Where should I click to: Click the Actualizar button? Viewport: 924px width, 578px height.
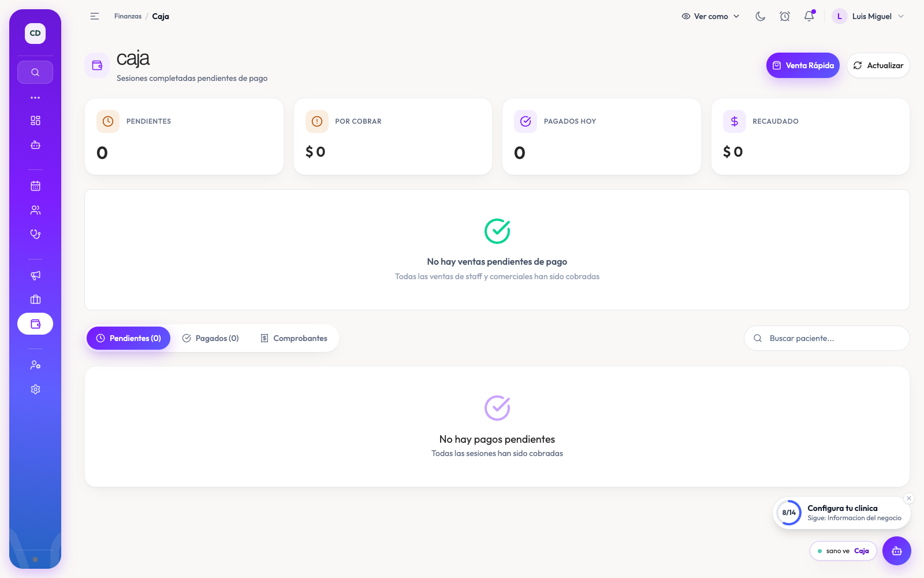(878, 65)
